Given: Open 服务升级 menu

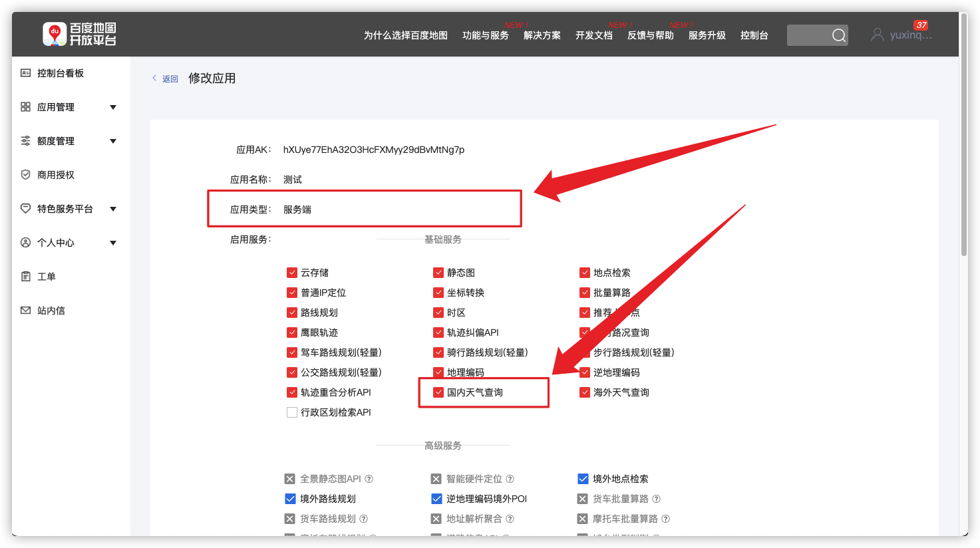Looking at the screenshot, I should point(707,35).
